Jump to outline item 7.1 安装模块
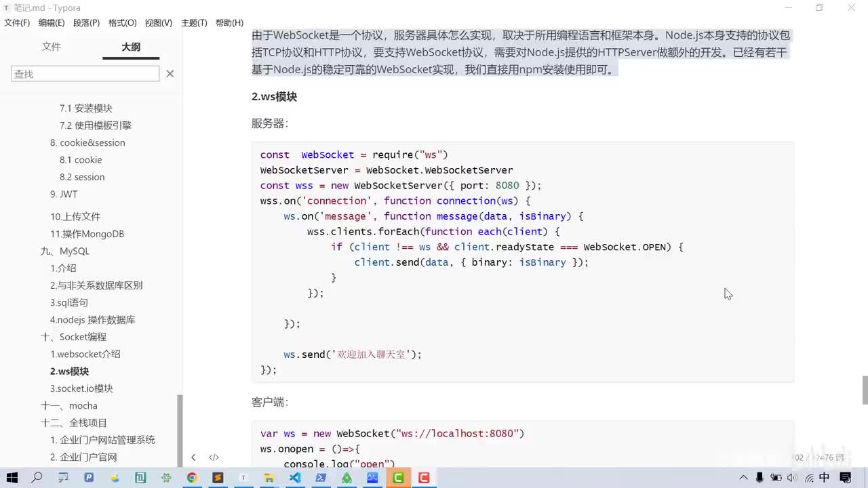Image resolution: width=868 pixels, height=488 pixels. [86, 108]
